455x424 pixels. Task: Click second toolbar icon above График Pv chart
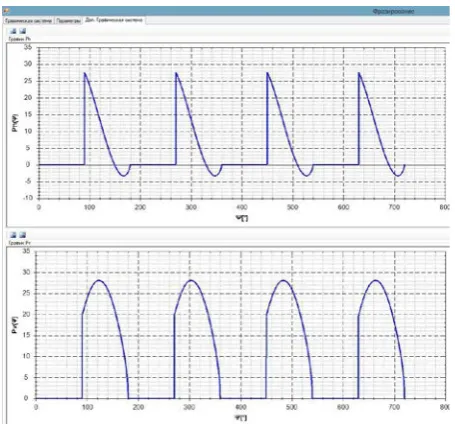point(22,235)
